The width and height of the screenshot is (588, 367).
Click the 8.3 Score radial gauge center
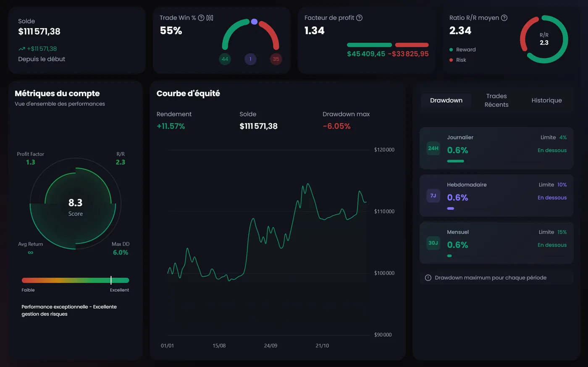pyautogui.click(x=76, y=204)
